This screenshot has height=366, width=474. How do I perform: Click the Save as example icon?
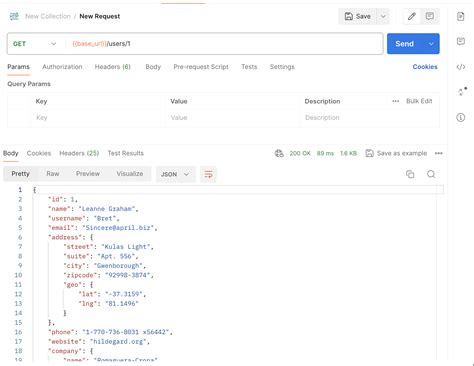pos(370,153)
